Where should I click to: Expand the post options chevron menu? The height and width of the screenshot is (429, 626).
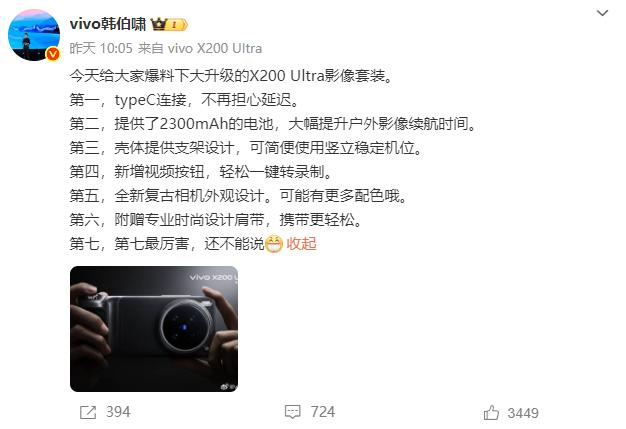point(602,13)
